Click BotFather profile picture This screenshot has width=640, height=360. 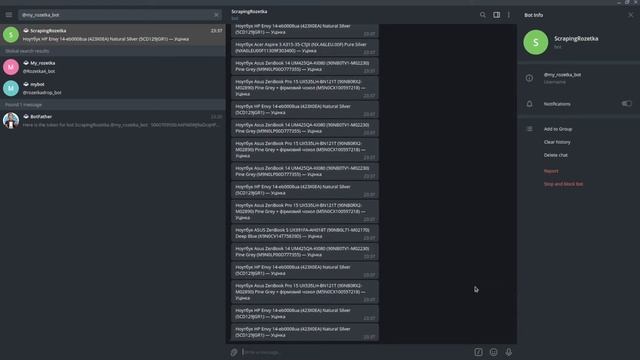pyautogui.click(x=11, y=120)
